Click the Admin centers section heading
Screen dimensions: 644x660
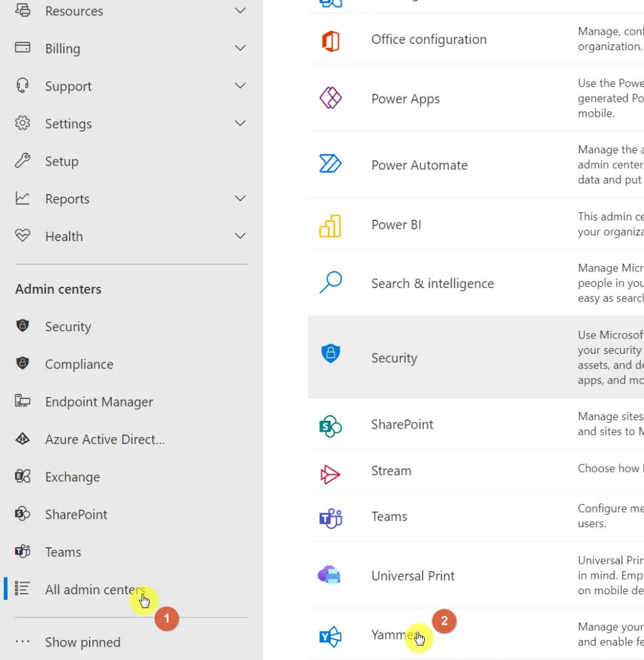pos(58,289)
